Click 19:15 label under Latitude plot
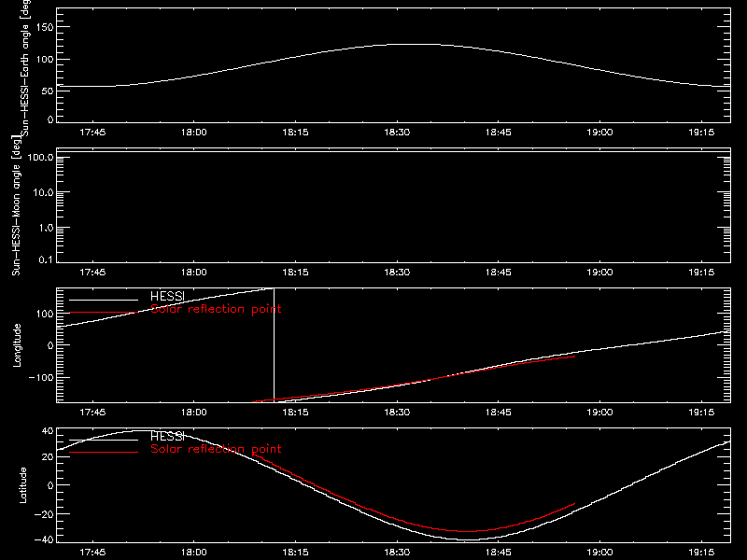The height and width of the screenshot is (560, 747). pyautogui.click(x=701, y=552)
